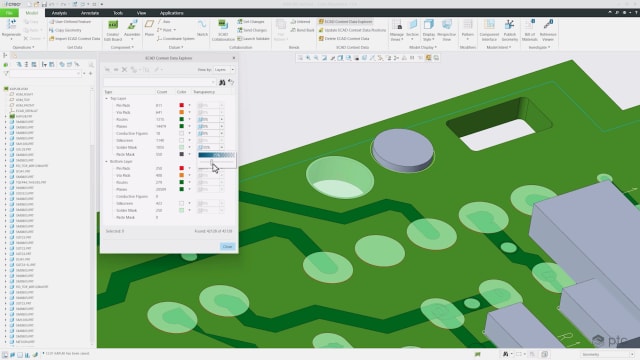Open transparency dropdown for Top Layer Planes

222,127
